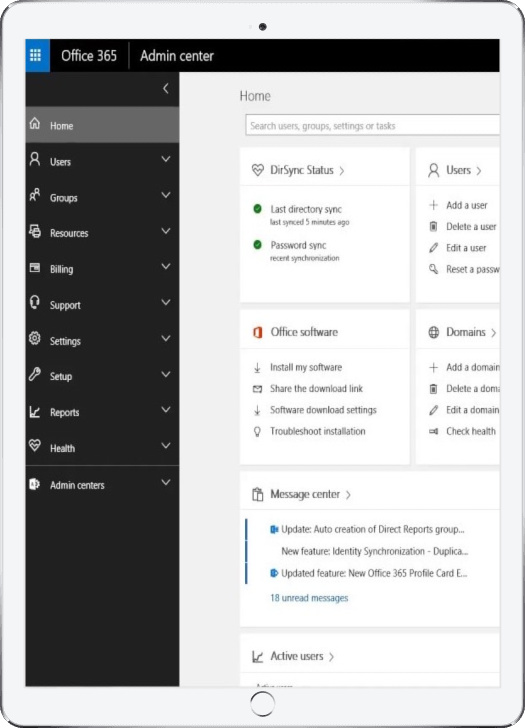Click the Office software logo icon
Viewport: 525px width, 728px height.
258,332
